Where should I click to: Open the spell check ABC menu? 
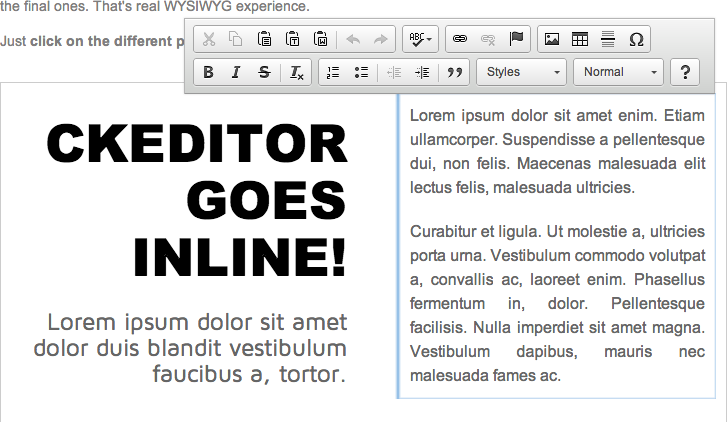coord(420,39)
